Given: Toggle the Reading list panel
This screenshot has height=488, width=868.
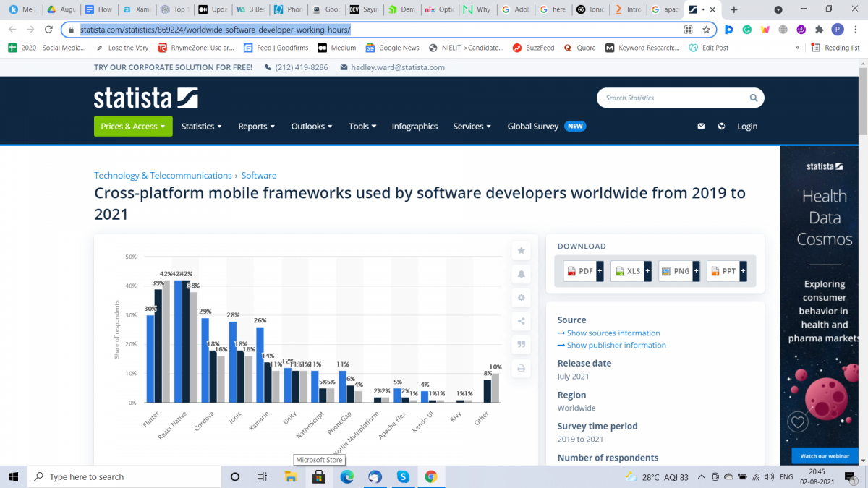Looking at the screenshot, I should point(835,47).
